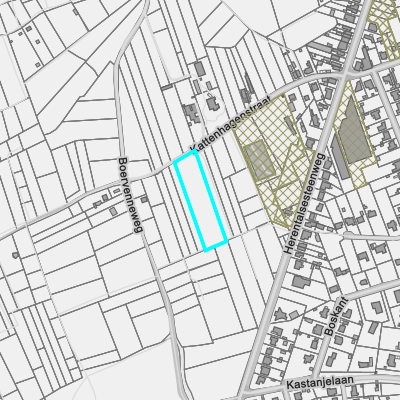
Task: Click the small building west of Boervenneweg
Action: coord(113,211)
